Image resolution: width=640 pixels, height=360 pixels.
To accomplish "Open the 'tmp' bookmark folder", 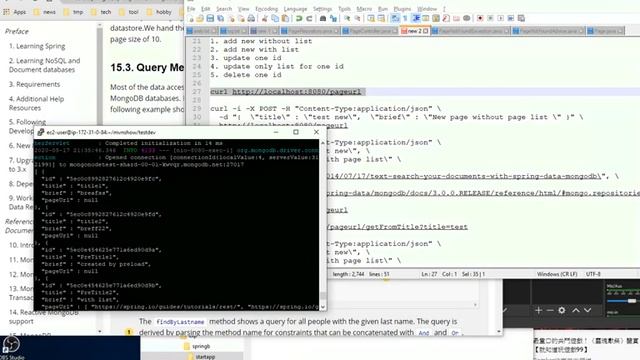I will click(73, 12).
